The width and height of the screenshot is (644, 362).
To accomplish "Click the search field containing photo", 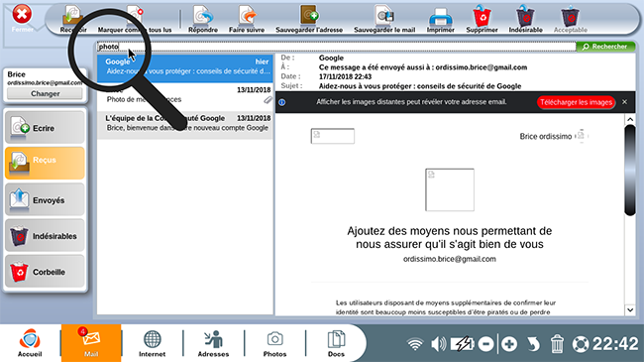I will pyautogui.click(x=336, y=47).
